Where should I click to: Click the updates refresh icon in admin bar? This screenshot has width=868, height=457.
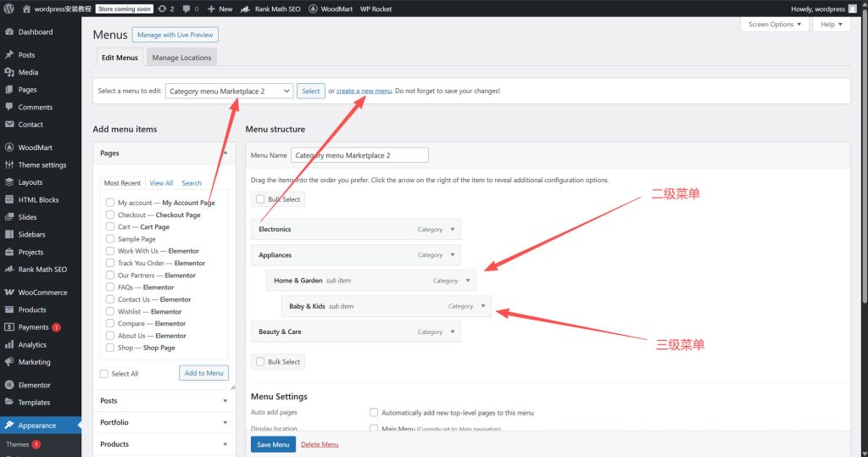[x=162, y=8]
